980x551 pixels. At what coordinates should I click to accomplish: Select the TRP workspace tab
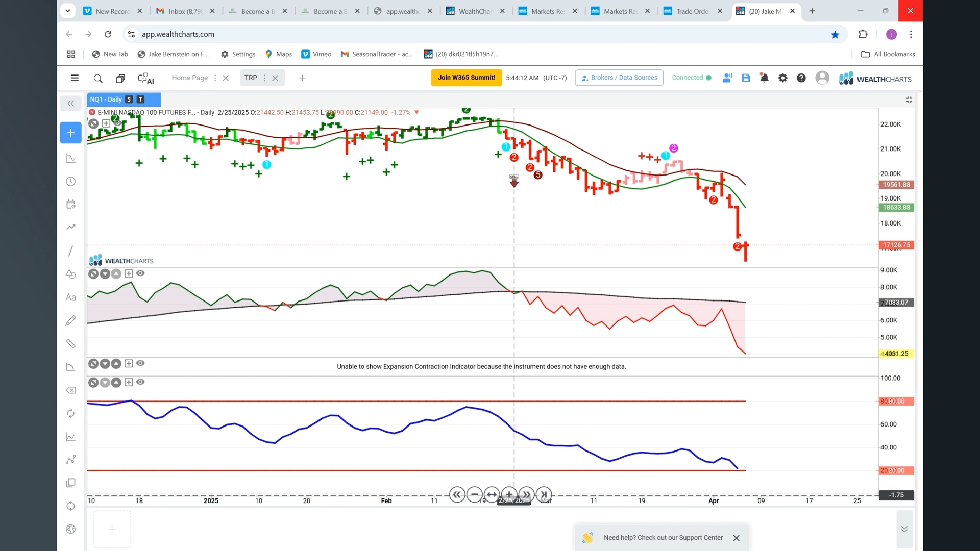[x=251, y=78]
